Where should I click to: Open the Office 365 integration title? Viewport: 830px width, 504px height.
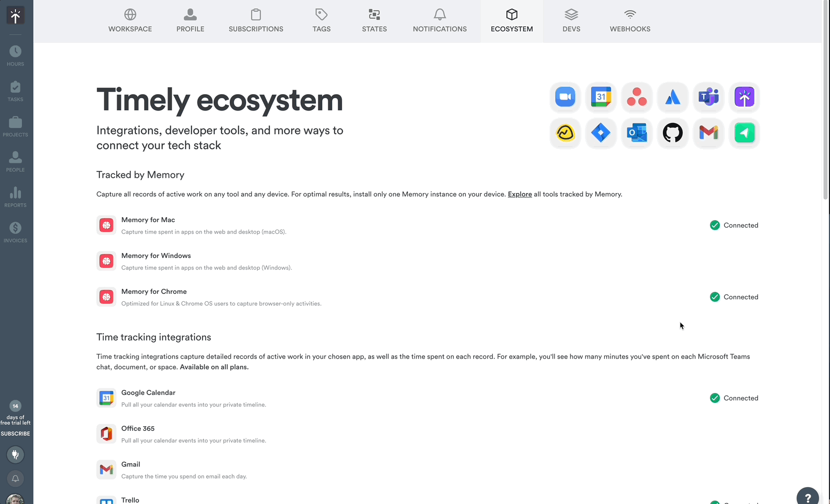138,428
